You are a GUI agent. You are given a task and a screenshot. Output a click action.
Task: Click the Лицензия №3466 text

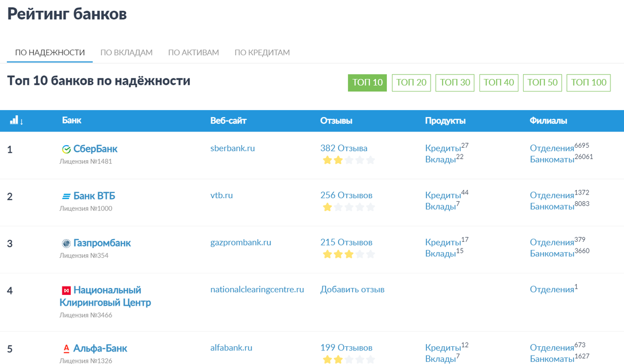tap(86, 315)
